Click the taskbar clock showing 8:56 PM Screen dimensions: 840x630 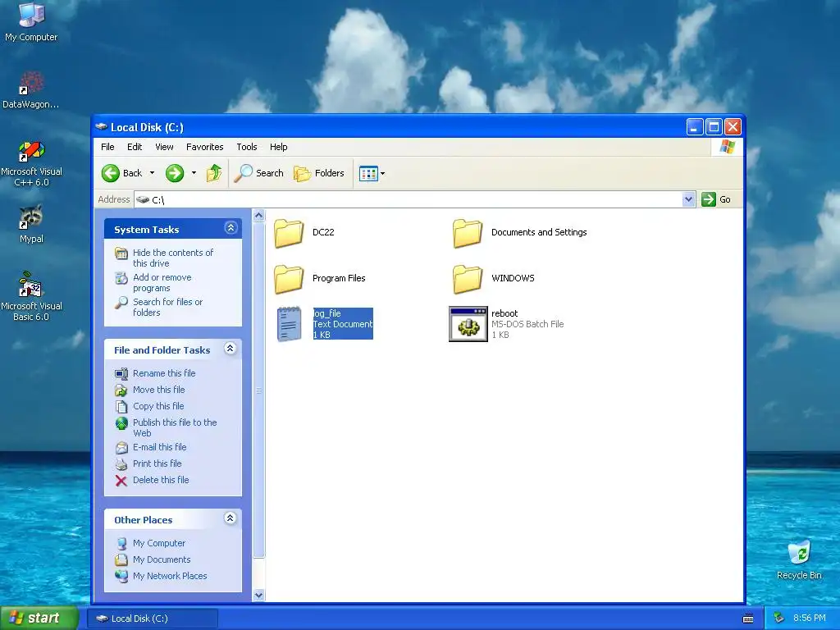click(x=810, y=619)
